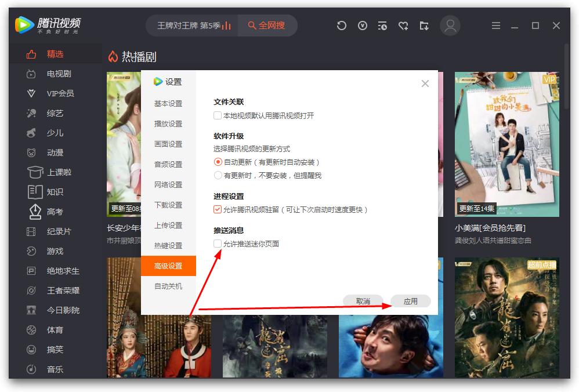Open the hamburger menu in title bar
The width and height of the screenshot is (579, 392).
[496, 26]
